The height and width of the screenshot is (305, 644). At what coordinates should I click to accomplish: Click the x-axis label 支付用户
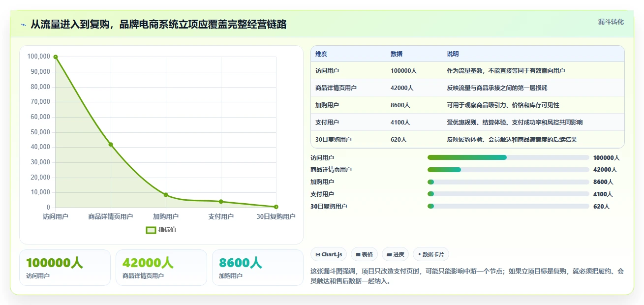click(x=221, y=217)
